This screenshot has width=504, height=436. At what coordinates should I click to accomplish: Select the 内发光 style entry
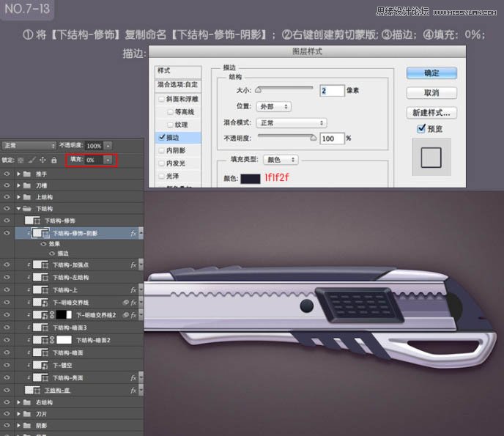(x=176, y=163)
